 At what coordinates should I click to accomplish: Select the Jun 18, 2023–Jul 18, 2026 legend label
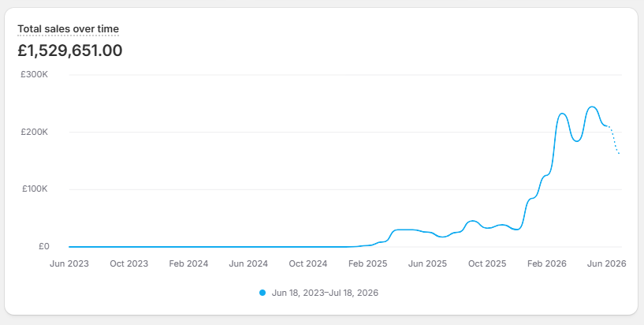pos(325,293)
